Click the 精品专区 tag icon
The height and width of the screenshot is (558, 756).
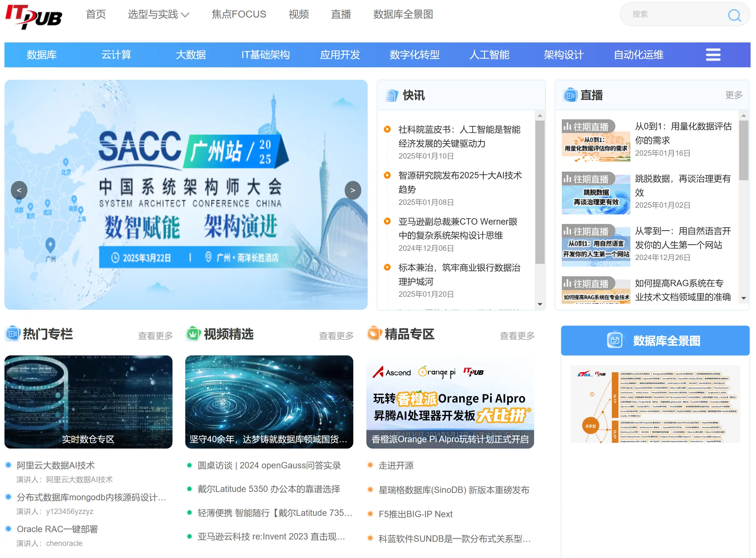click(374, 334)
